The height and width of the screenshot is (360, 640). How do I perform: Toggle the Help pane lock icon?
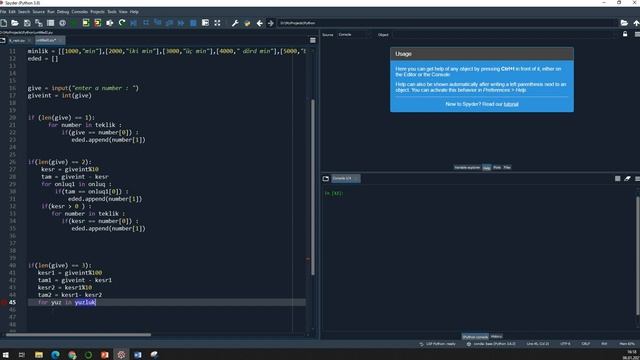[x=625, y=34]
